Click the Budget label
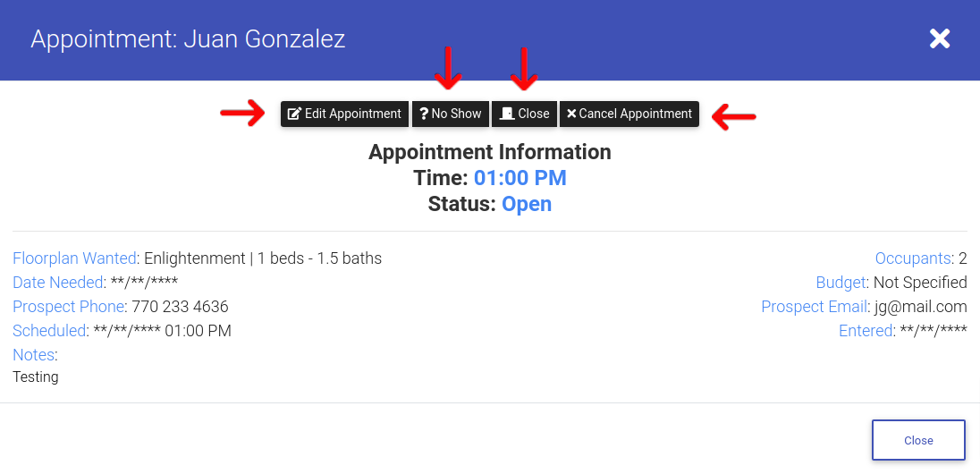The image size is (980, 474). (841, 283)
